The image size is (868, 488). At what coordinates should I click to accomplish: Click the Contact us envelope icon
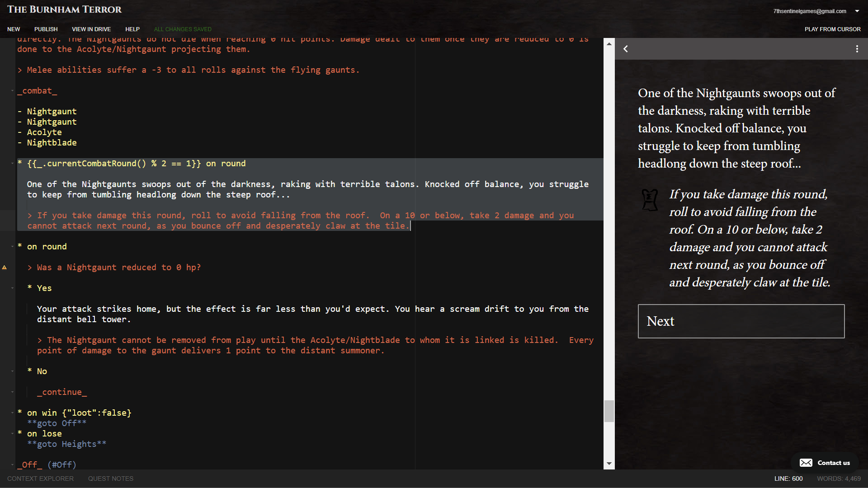coord(806,463)
